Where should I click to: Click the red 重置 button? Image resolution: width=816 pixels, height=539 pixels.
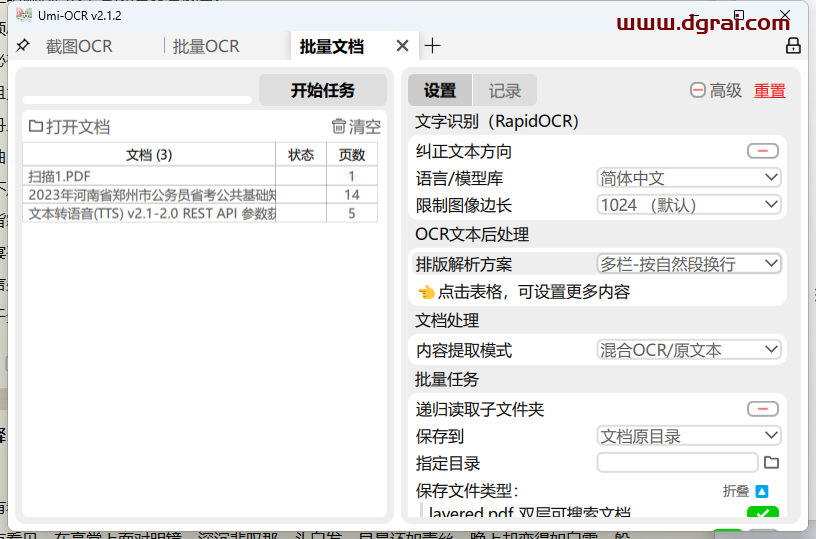point(770,91)
